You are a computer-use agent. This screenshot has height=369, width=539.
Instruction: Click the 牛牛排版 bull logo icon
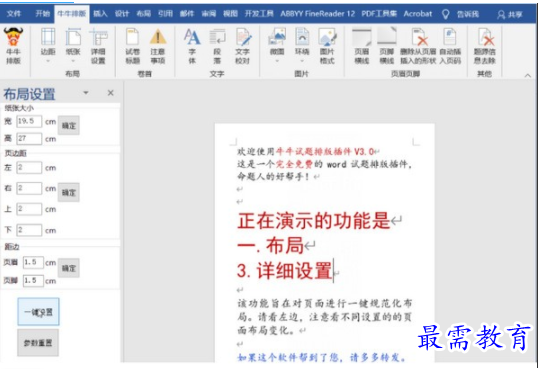click(x=13, y=37)
